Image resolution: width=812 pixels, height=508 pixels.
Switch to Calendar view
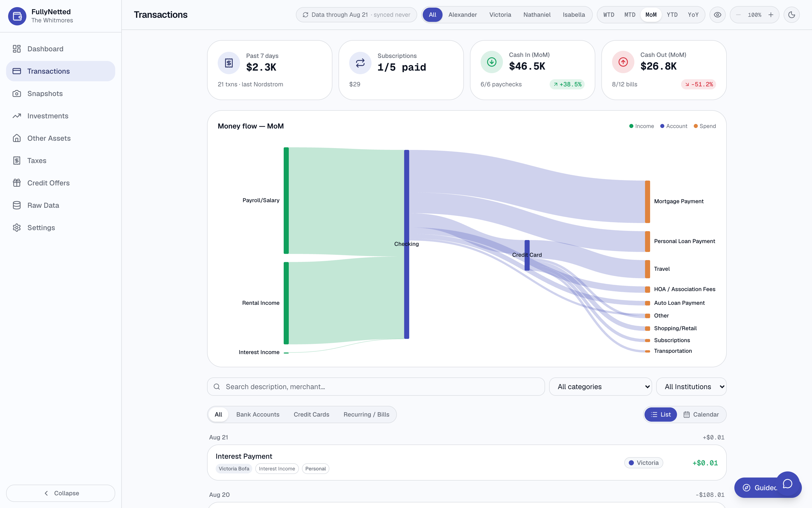pyautogui.click(x=701, y=415)
